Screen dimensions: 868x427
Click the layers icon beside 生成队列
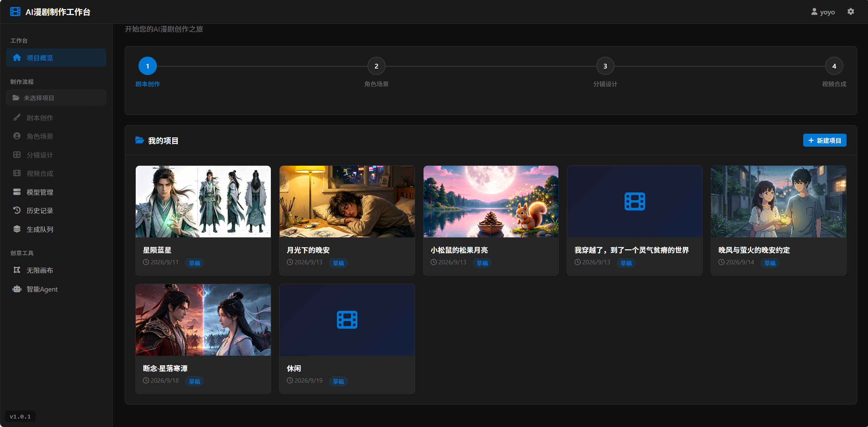click(17, 229)
